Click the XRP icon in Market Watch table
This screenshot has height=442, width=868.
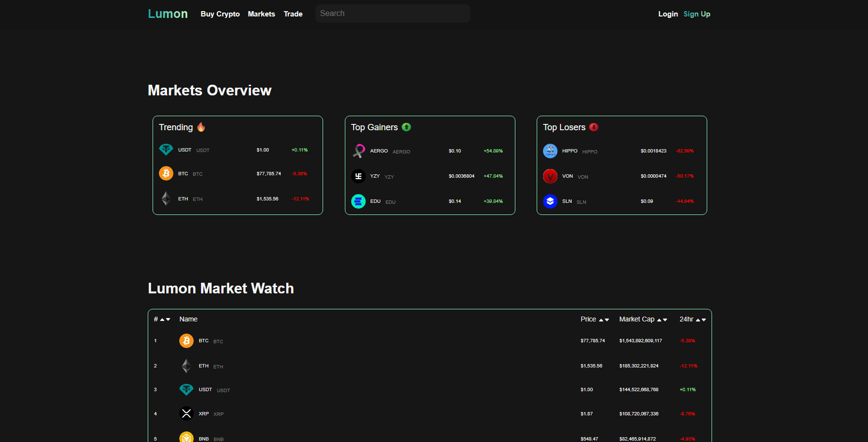tap(186, 413)
